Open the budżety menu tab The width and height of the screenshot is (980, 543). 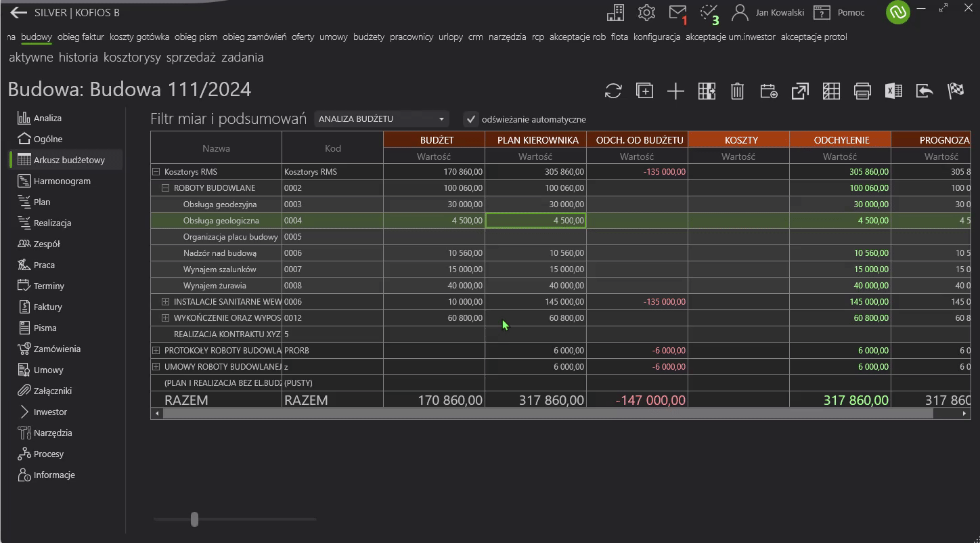369,37
